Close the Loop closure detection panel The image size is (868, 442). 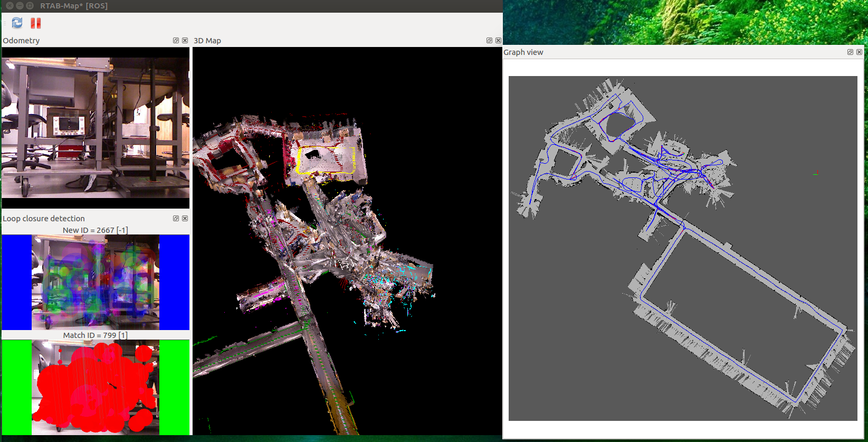[x=185, y=219]
